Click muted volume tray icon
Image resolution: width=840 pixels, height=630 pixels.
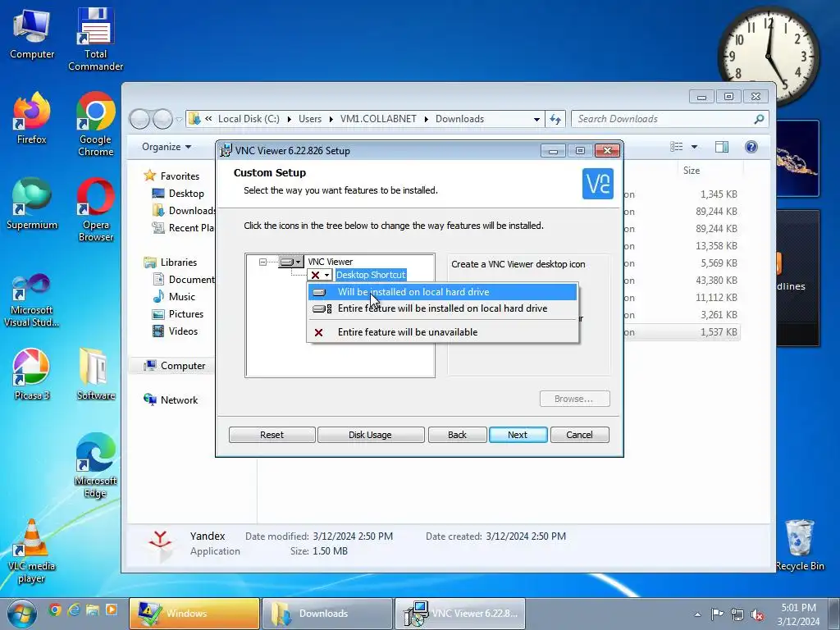point(757,614)
